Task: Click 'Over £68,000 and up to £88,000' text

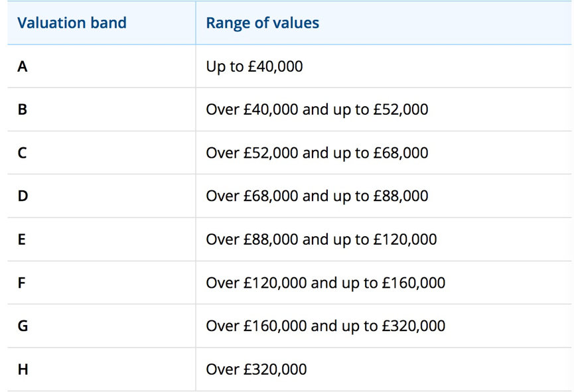Action: (x=317, y=196)
